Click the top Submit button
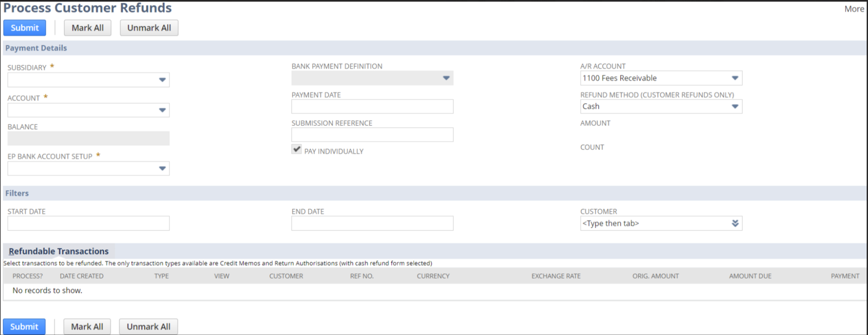Image resolution: width=868 pixels, height=335 pixels. click(x=25, y=28)
